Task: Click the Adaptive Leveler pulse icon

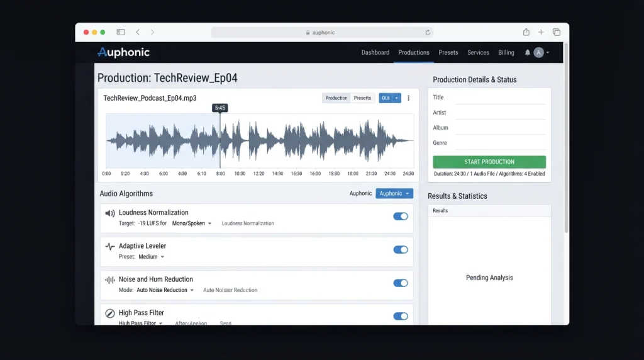Action: pos(109,247)
